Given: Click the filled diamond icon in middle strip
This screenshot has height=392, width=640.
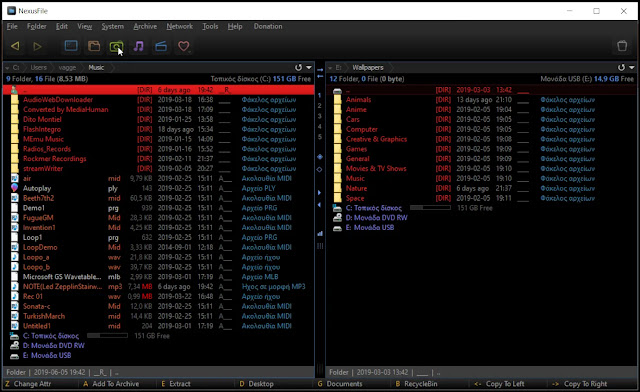Looking at the screenshot, I should [320, 157].
